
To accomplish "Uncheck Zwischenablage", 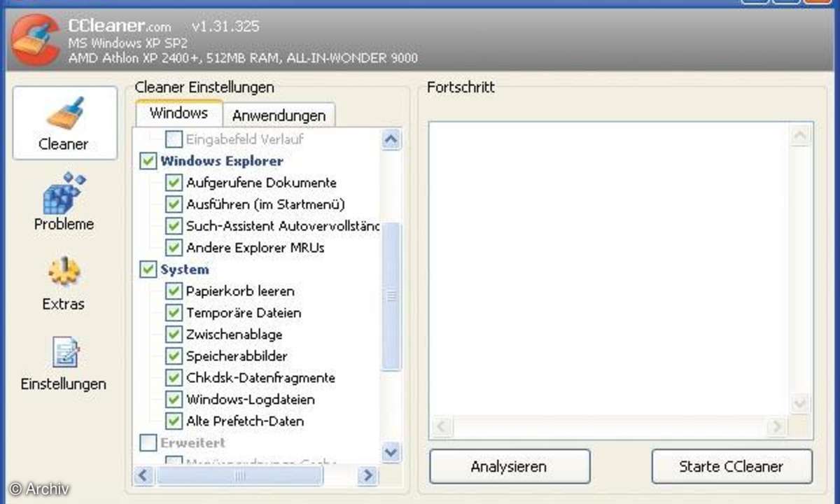I will 173,335.
